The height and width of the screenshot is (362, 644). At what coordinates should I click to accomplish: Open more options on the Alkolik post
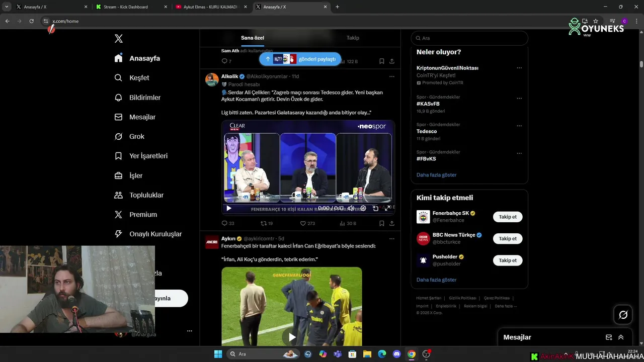pyautogui.click(x=392, y=76)
